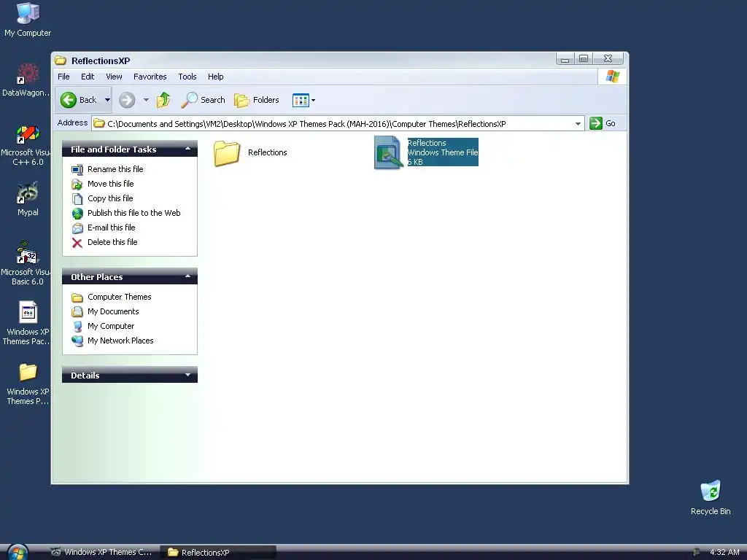Select the Reflections Windows Theme File icon
Image resolution: width=747 pixels, height=560 pixels.
coord(388,152)
